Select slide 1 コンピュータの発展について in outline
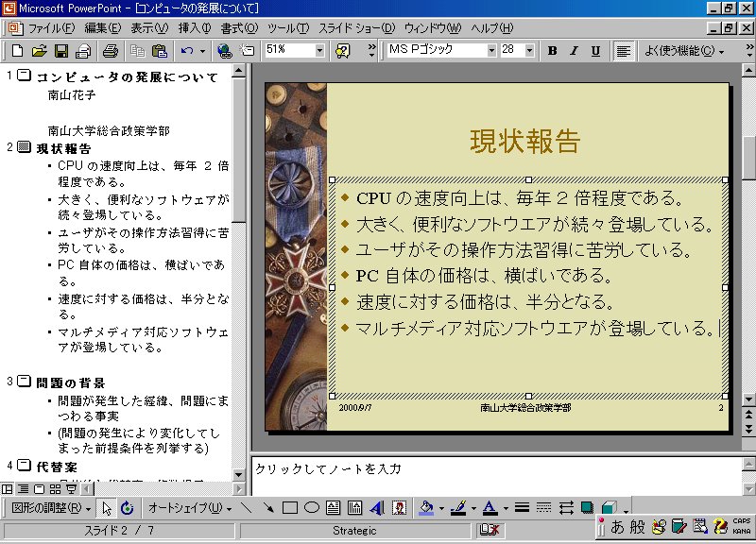The height and width of the screenshot is (544, 756). 128,76
